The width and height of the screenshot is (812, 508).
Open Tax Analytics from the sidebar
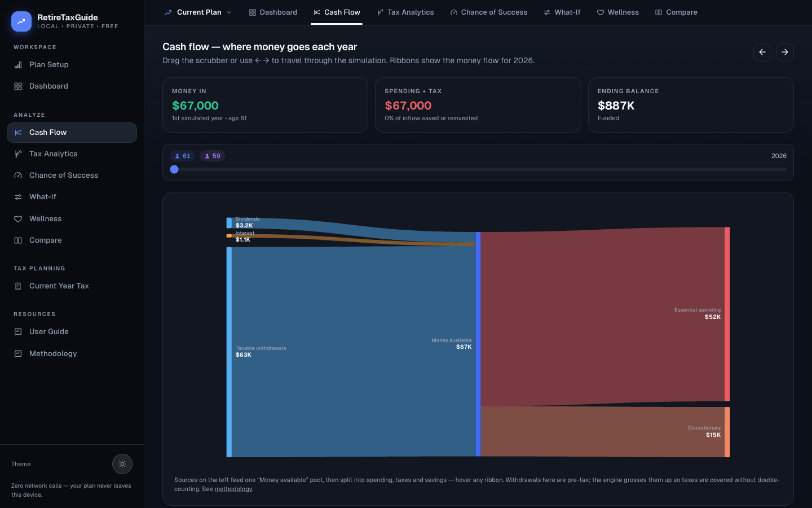[x=72, y=154]
